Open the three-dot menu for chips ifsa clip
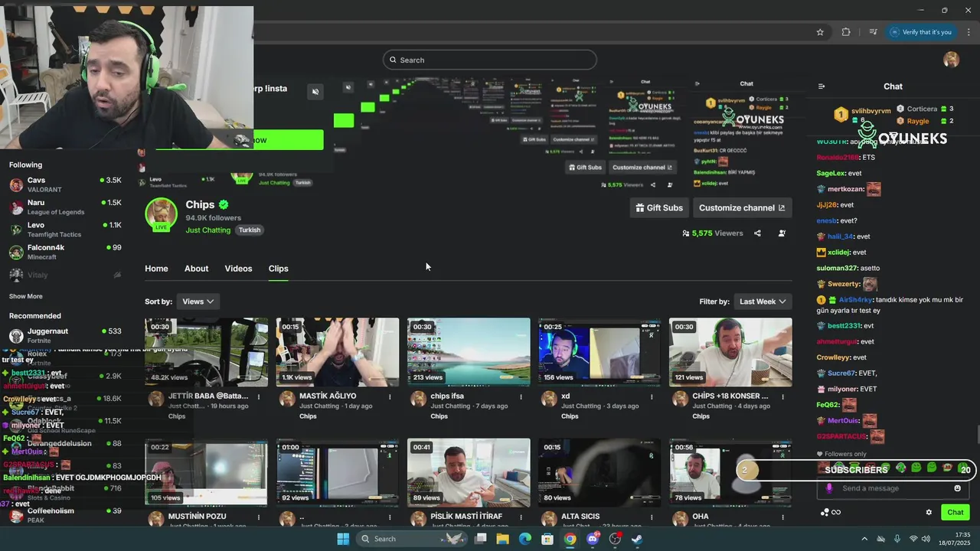This screenshot has width=980, height=551. [521, 396]
